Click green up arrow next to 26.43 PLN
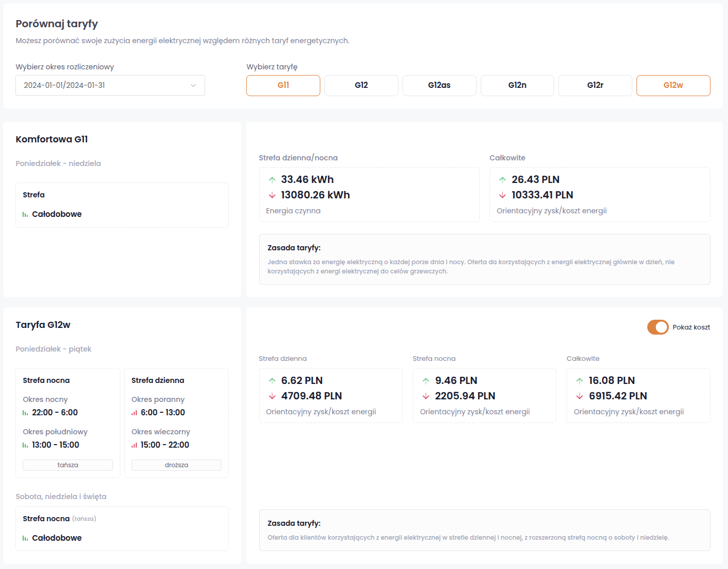This screenshot has height=569, width=728. click(x=502, y=180)
